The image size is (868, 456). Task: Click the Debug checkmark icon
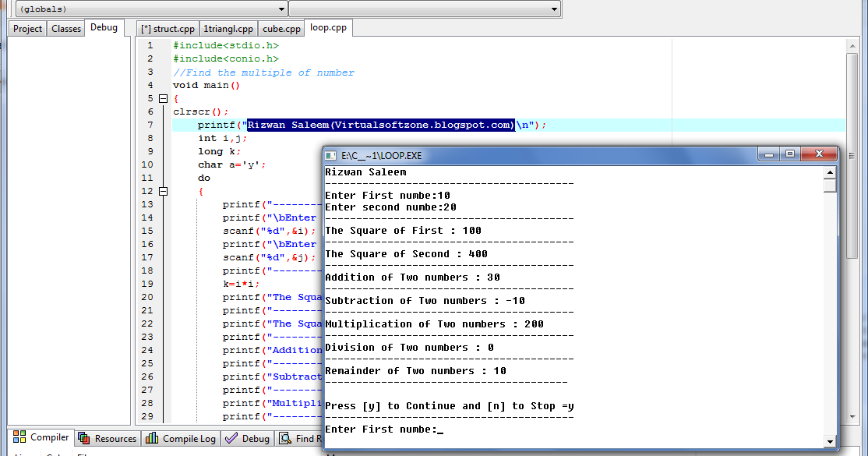[231, 438]
